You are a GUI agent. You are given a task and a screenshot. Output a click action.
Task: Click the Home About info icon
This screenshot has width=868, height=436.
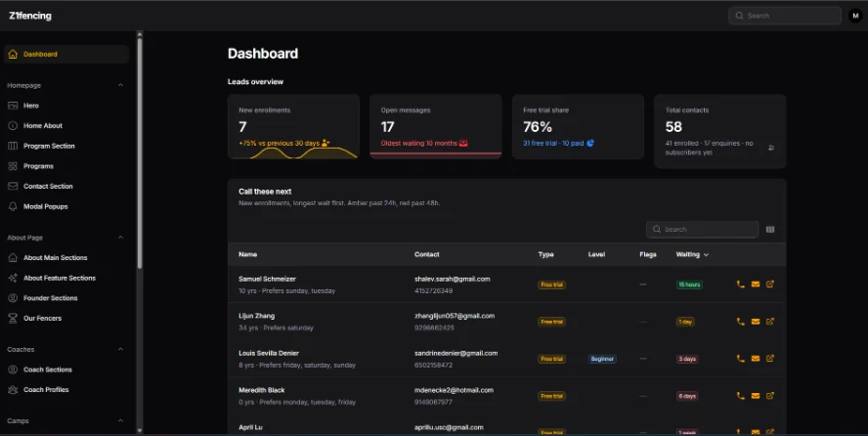tap(13, 125)
